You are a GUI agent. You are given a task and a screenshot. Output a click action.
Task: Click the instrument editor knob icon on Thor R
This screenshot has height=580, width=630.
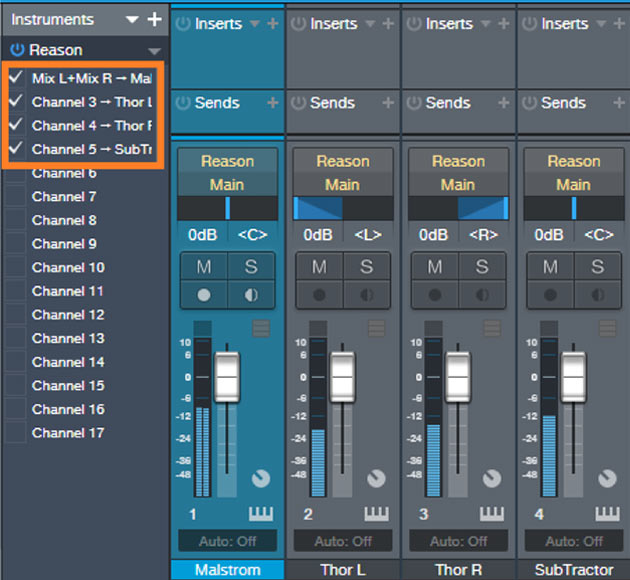492,479
